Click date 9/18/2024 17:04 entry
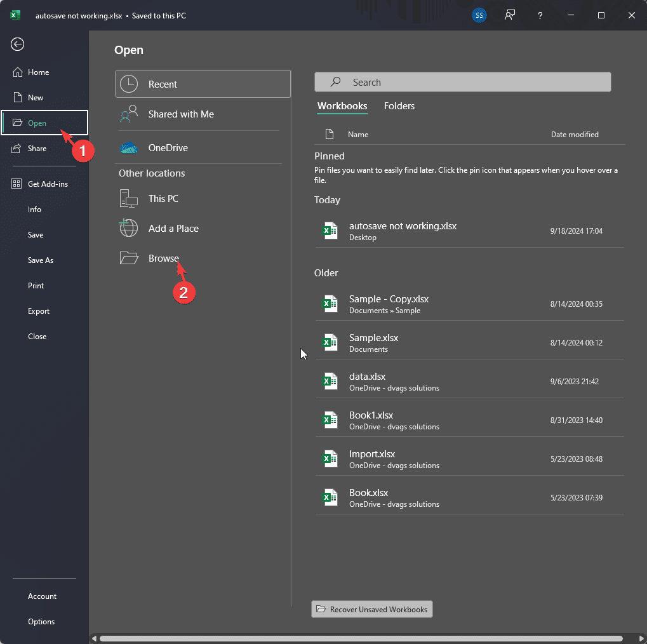The height and width of the screenshot is (644, 647). (x=576, y=231)
